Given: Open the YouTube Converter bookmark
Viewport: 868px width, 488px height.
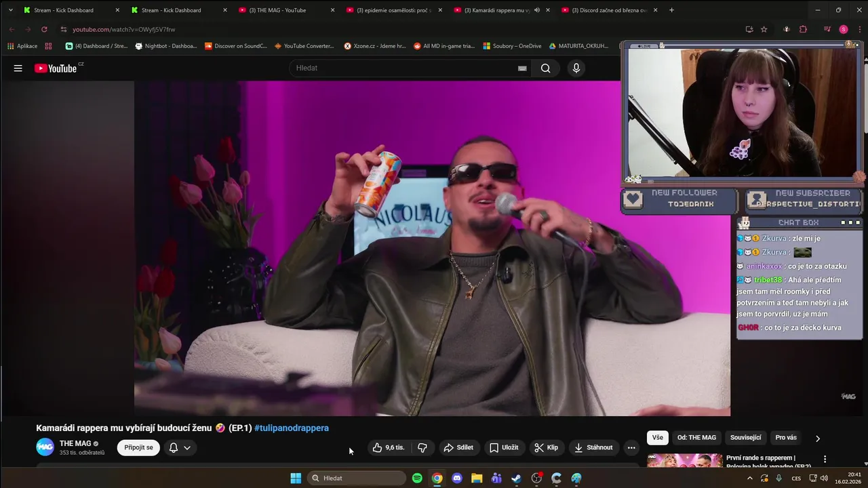Looking at the screenshot, I should point(304,46).
